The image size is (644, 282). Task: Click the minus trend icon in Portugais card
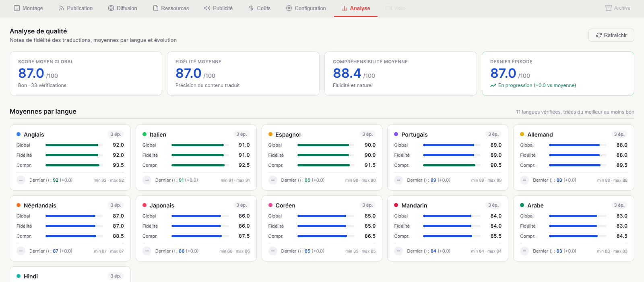[x=398, y=180]
